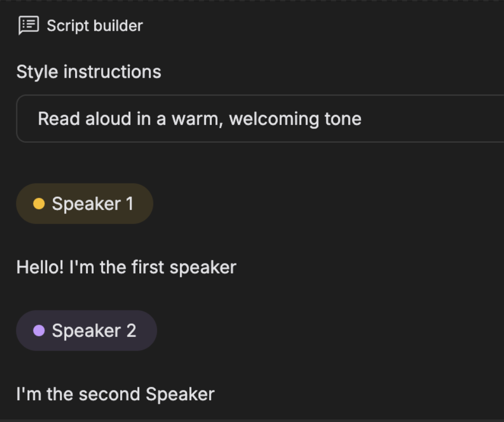
Task: Click the word "Hello!" in Speaker 1's line
Action: click(40, 267)
